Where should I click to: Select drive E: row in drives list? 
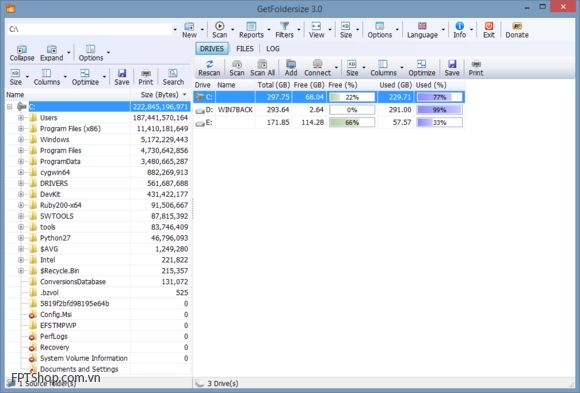coord(329,122)
